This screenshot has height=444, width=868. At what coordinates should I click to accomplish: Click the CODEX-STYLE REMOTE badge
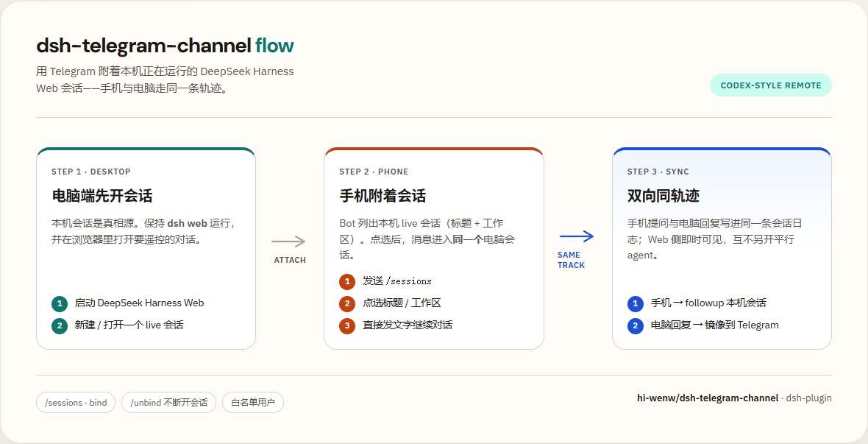[x=771, y=85]
